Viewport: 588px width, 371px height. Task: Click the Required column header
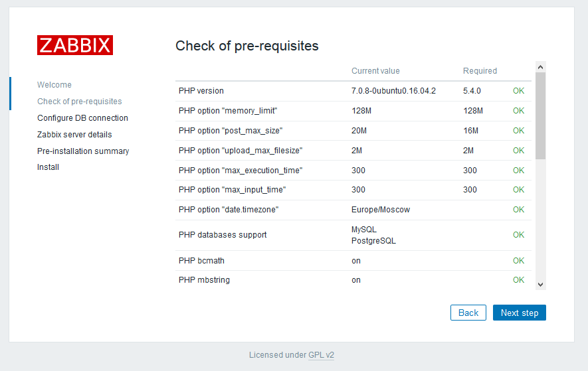coord(480,71)
